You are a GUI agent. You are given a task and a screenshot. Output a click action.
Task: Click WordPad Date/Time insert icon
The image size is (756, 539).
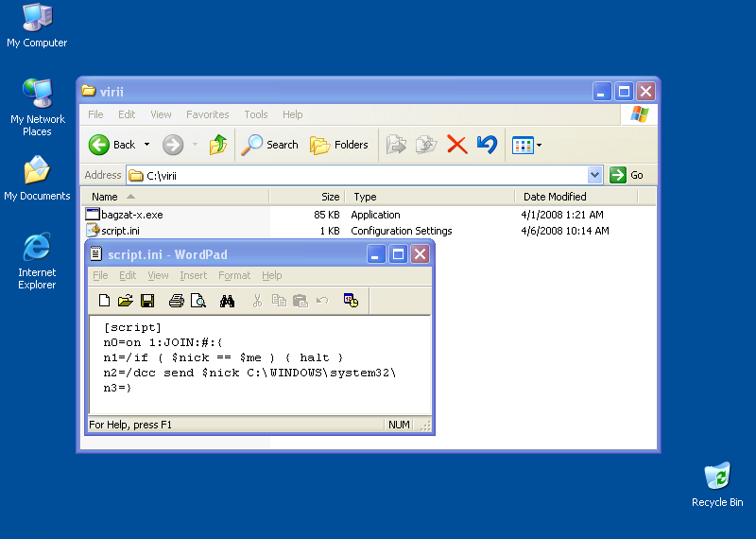coord(351,300)
